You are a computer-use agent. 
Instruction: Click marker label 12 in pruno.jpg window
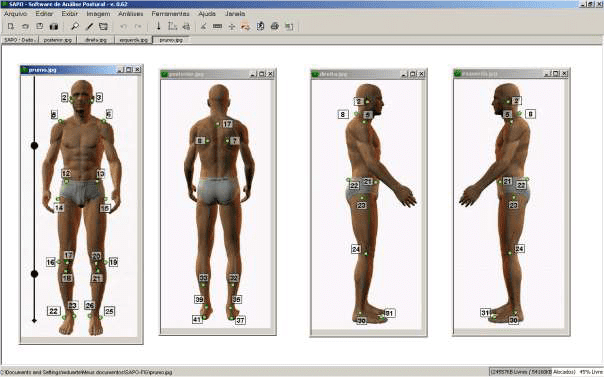click(66, 174)
